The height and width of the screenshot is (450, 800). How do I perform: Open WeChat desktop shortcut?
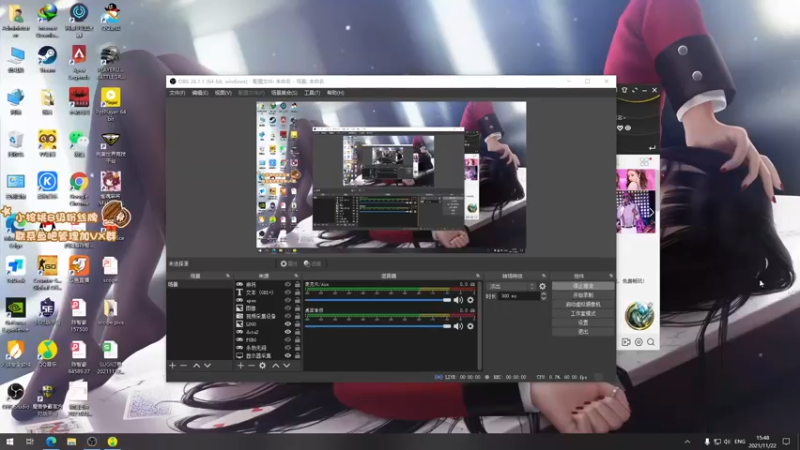tap(79, 143)
